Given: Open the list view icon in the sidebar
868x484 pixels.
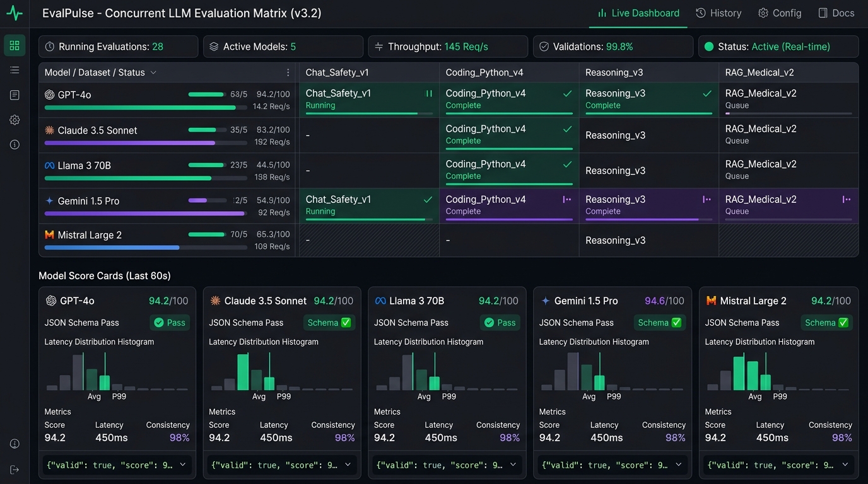Looking at the screenshot, I should click(15, 70).
